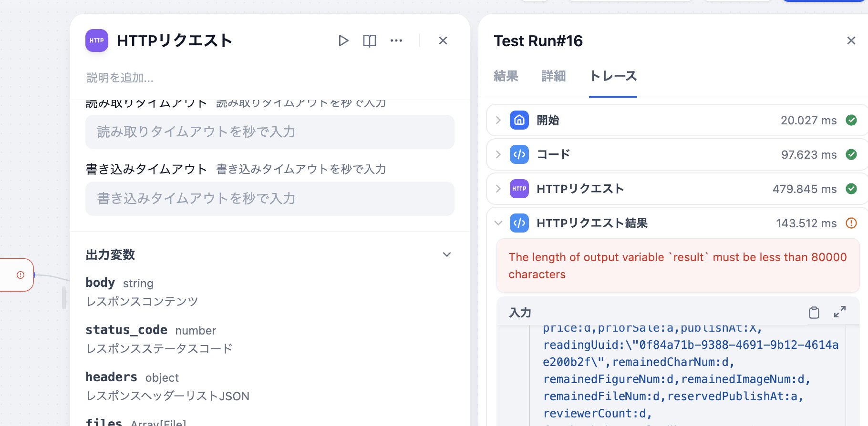Click the HTTPリクエスト結果 error warning icon

coord(851,223)
